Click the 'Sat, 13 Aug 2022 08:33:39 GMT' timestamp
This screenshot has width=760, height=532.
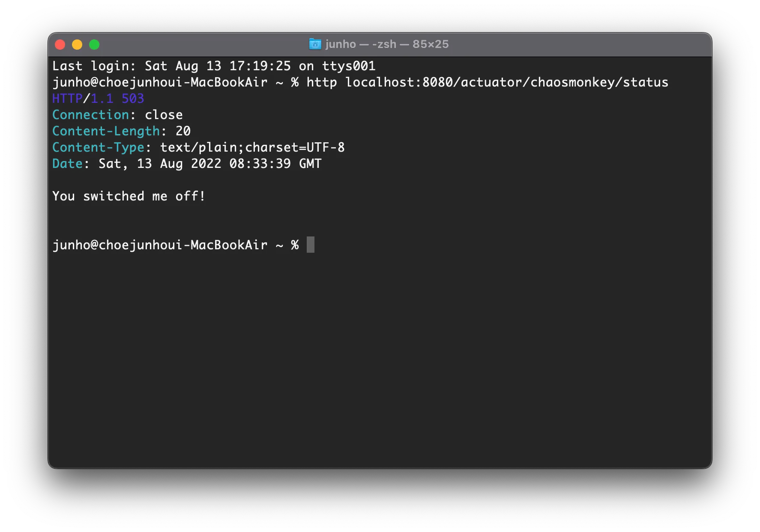(x=210, y=164)
